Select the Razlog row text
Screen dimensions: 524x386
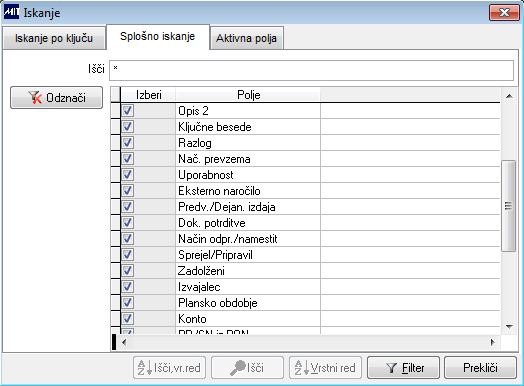pos(195,143)
